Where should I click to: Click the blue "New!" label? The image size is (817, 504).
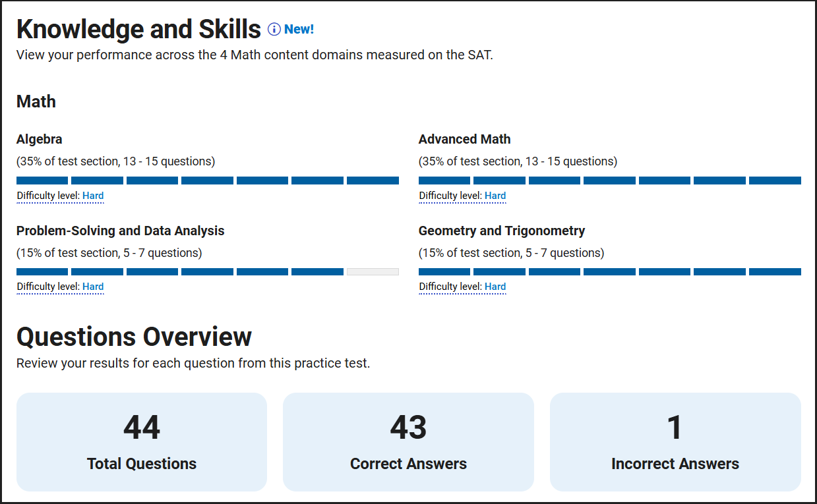pyautogui.click(x=299, y=30)
